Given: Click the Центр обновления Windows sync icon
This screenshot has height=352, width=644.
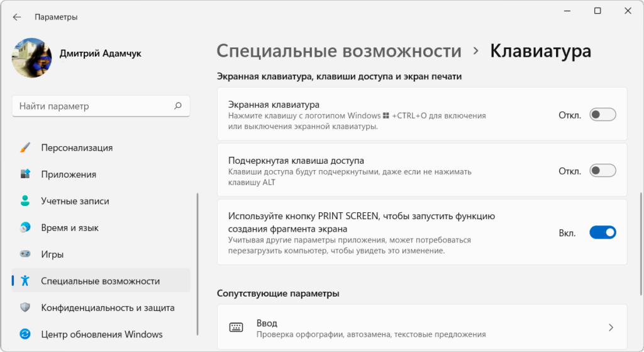Looking at the screenshot, I should coord(25,334).
